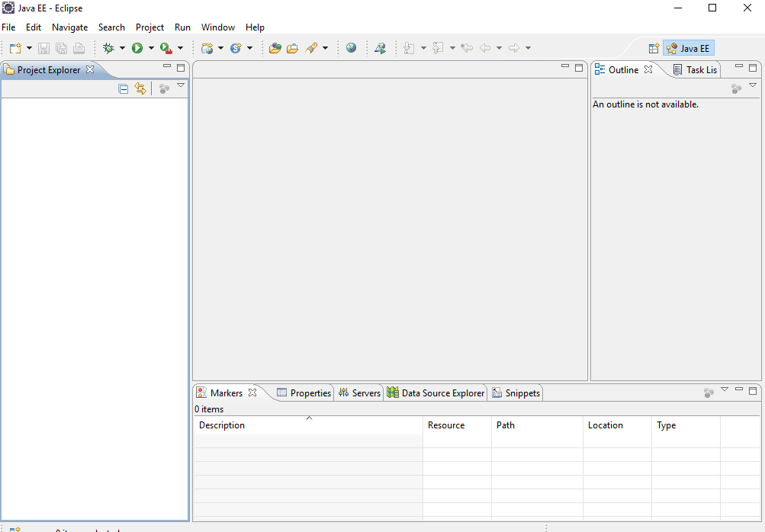This screenshot has width=765, height=532.
Task: Click the Save icon in the toolbar
Action: click(x=44, y=48)
